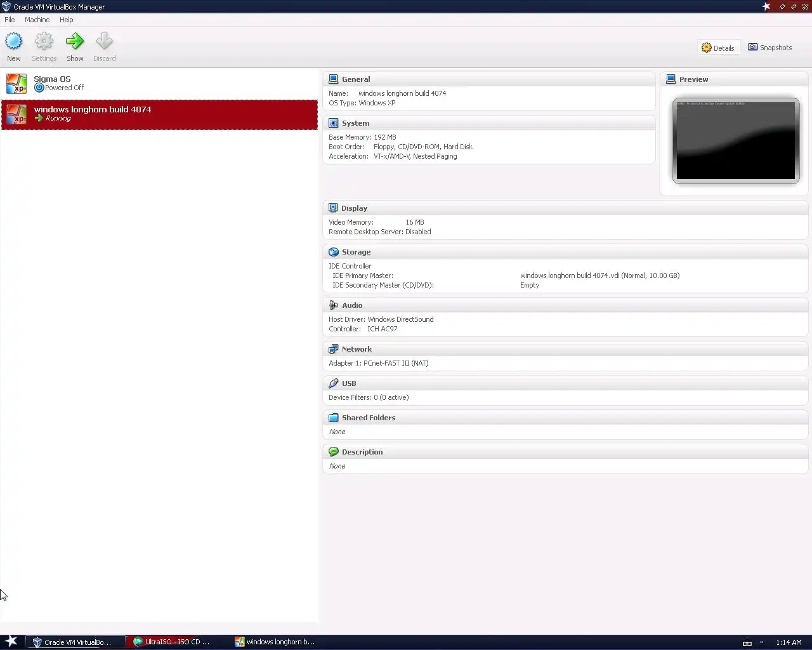Click 'Controller: ICH AC97' audio text
The width and height of the screenshot is (812, 650).
point(363,329)
